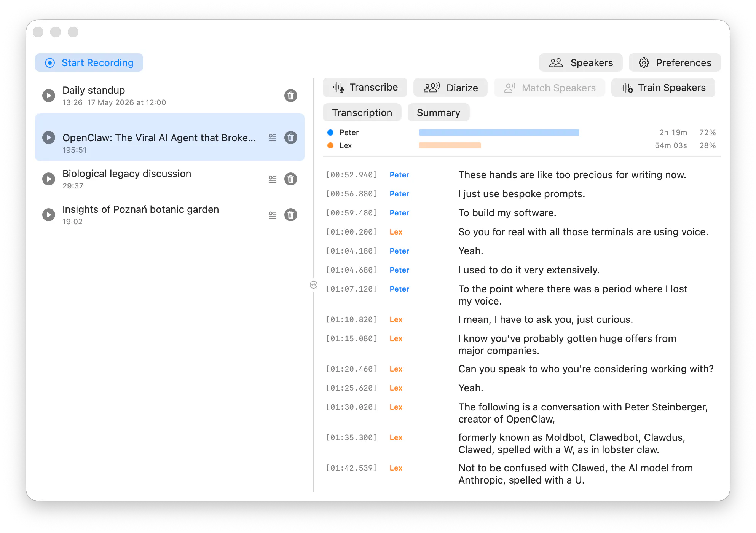Image resolution: width=756 pixels, height=533 pixels.
Task: Switch to the Summary tab
Action: tap(439, 112)
